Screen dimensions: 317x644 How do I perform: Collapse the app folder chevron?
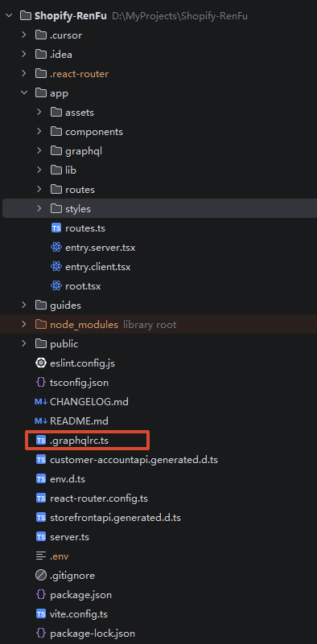(24, 93)
